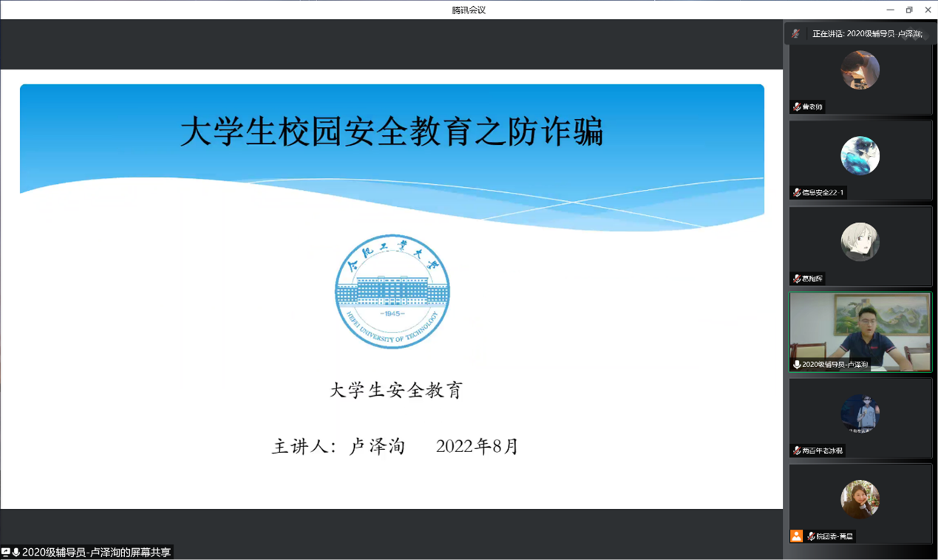Click the name label '信息安全22-1'
This screenshot has width=938, height=560.
coord(823,193)
